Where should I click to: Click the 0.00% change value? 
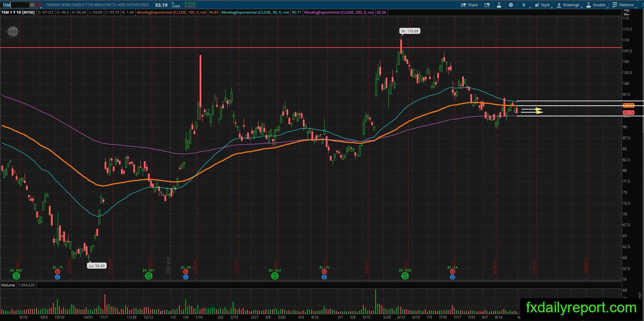click(176, 7)
